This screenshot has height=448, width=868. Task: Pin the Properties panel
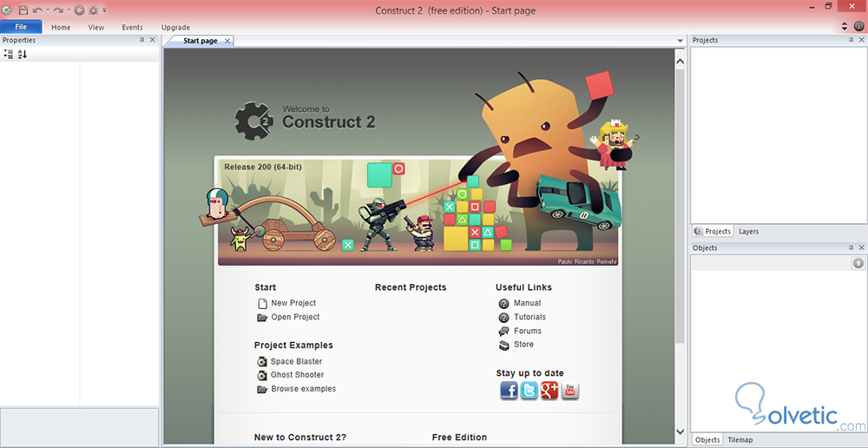(141, 40)
